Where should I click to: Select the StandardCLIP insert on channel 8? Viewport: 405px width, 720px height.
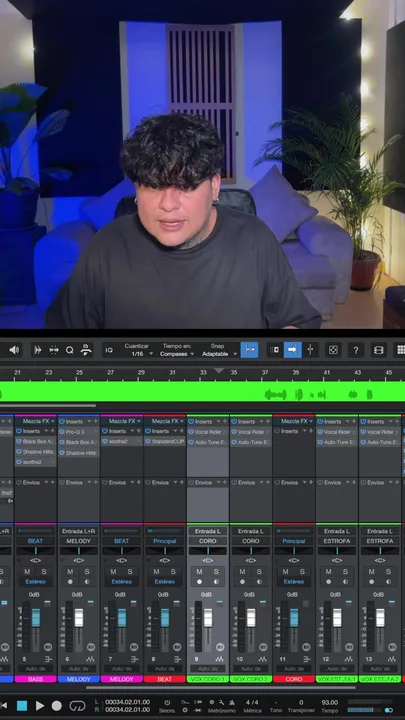pos(165,441)
